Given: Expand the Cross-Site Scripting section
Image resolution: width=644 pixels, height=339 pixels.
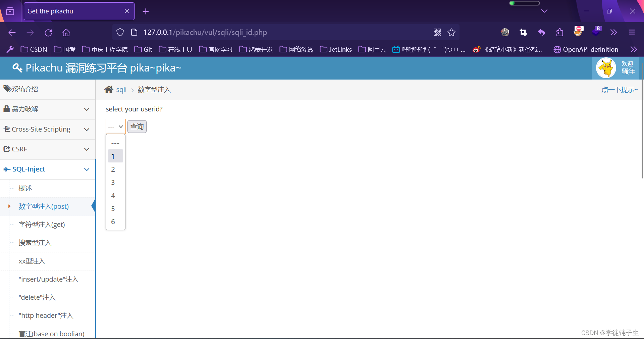Looking at the screenshot, I should (x=48, y=129).
